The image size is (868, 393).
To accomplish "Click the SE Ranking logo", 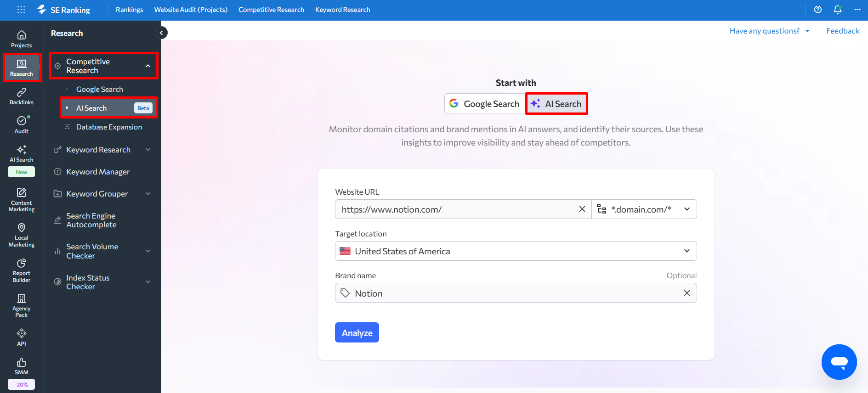I will pyautogui.click(x=63, y=10).
